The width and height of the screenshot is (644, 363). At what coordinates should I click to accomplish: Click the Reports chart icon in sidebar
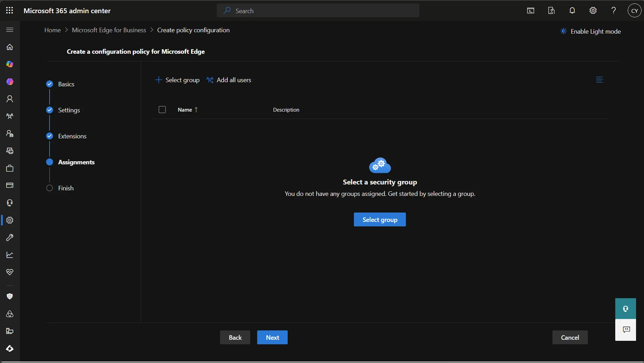point(10,255)
